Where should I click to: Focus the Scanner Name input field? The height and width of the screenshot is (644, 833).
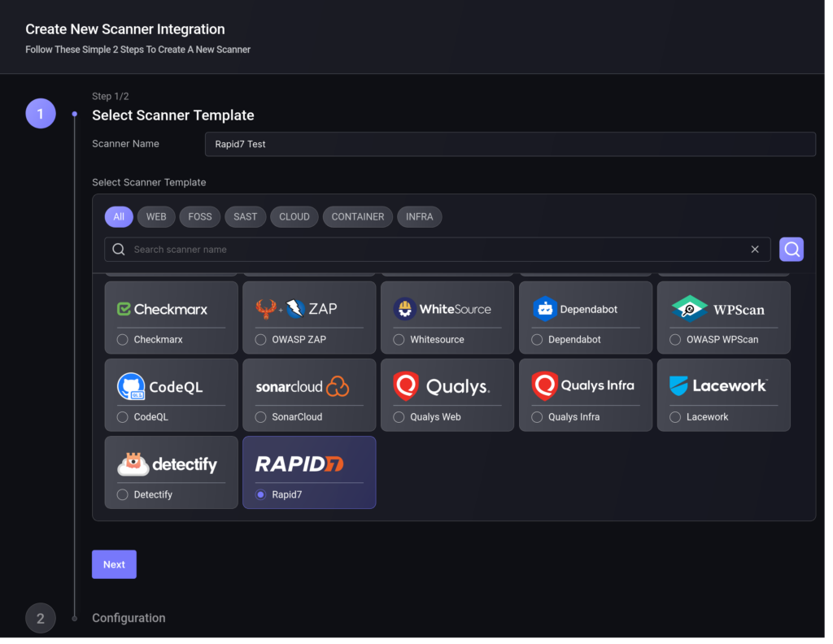coord(510,145)
